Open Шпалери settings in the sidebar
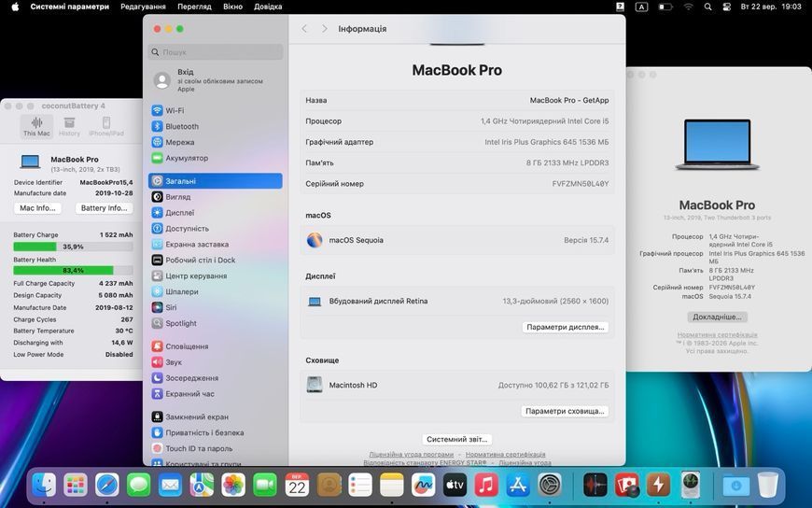Screen dimensions: 812x508 pyautogui.click(x=215, y=292)
